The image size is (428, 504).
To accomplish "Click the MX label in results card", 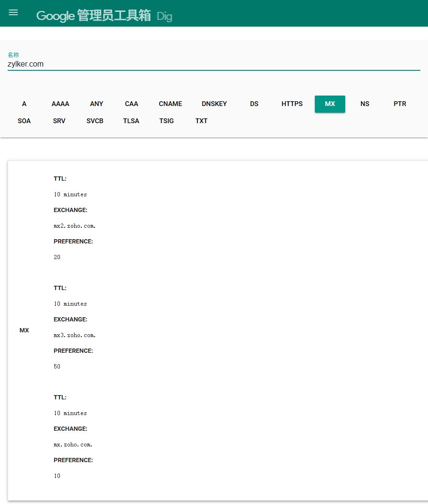I will tap(24, 330).
